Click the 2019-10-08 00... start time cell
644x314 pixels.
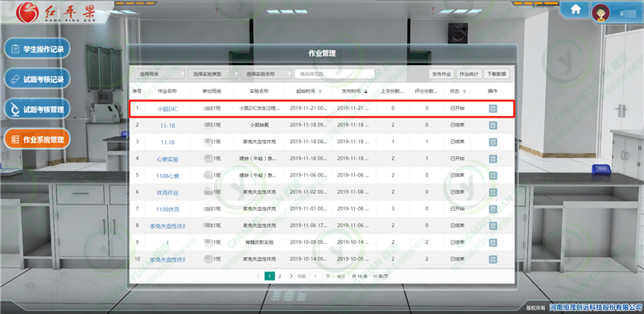pos(308,242)
